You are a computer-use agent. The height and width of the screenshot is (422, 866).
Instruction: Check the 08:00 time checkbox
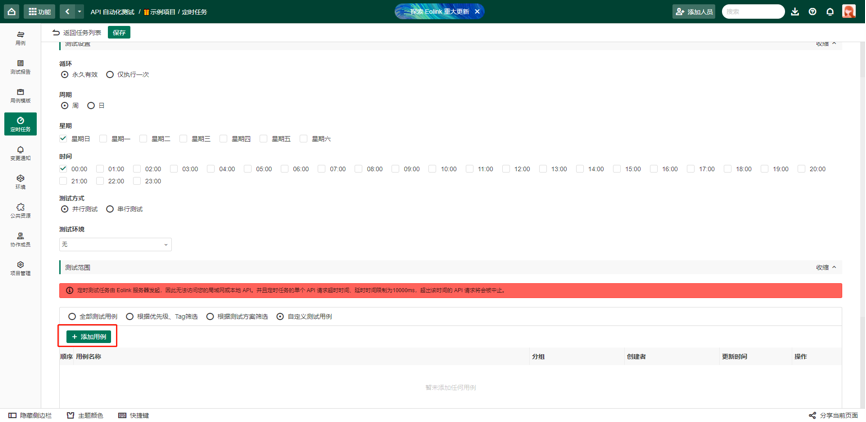point(358,168)
